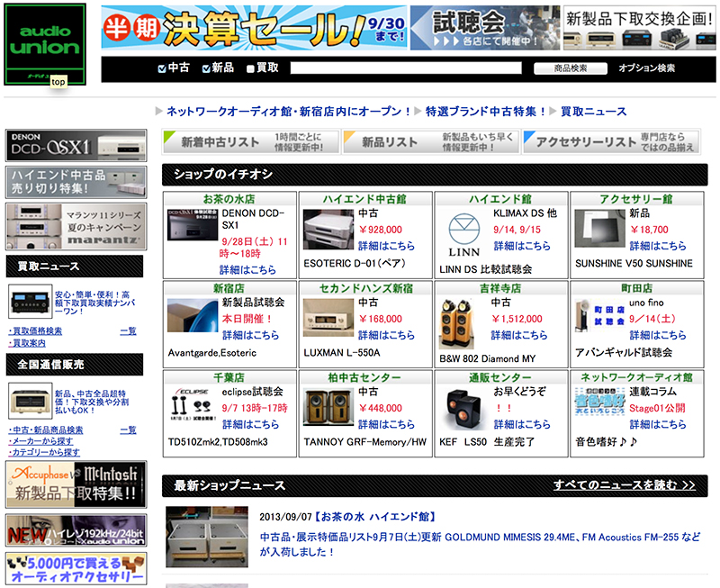Click B&W 802 Diamond speaker image
The image size is (720, 588).
click(x=456, y=324)
